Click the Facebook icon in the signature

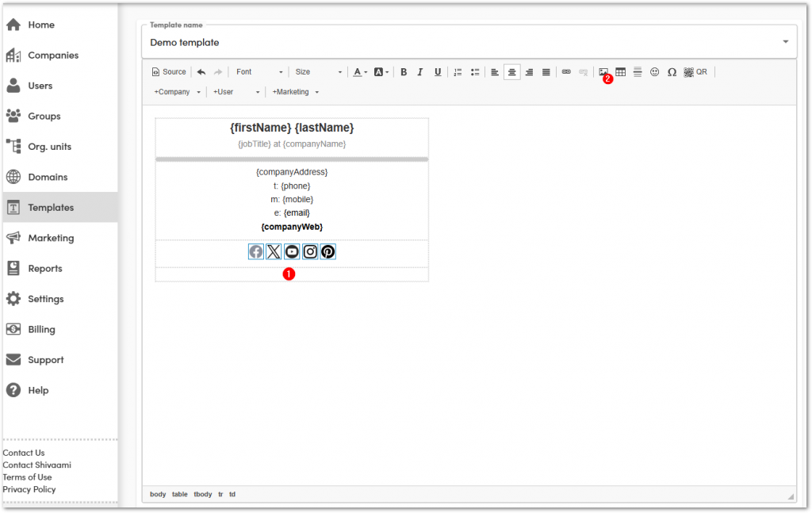tap(255, 251)
